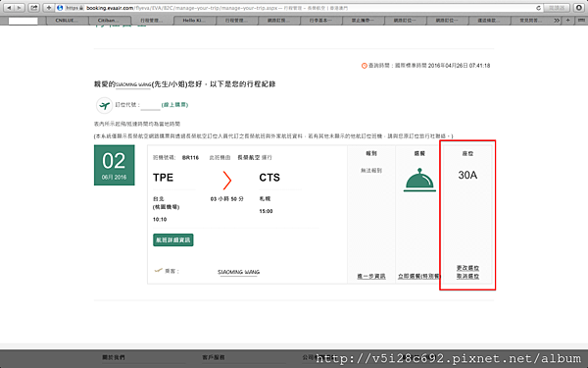Click the arrival time 15:00

(x=266, y=211)
